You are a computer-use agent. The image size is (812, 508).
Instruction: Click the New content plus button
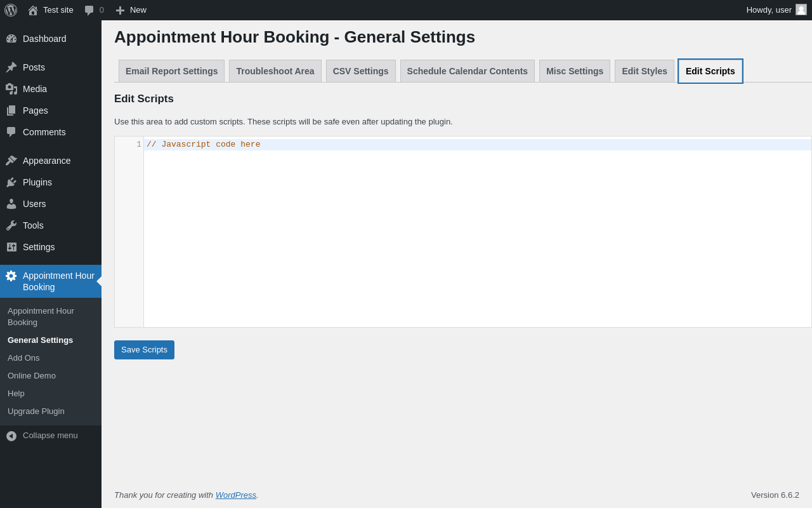click(131, 10)
